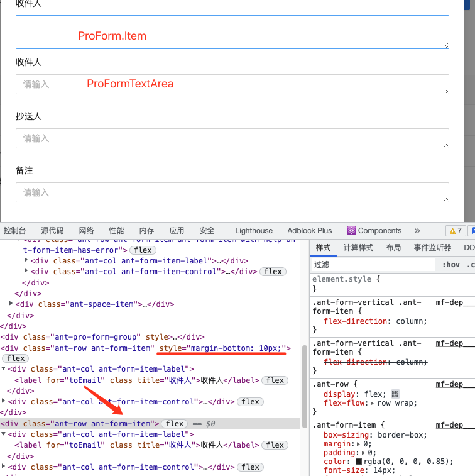Select the highlighted ant-row ant-form-item $0 row
475x476 pixels.
pos(150,423)
